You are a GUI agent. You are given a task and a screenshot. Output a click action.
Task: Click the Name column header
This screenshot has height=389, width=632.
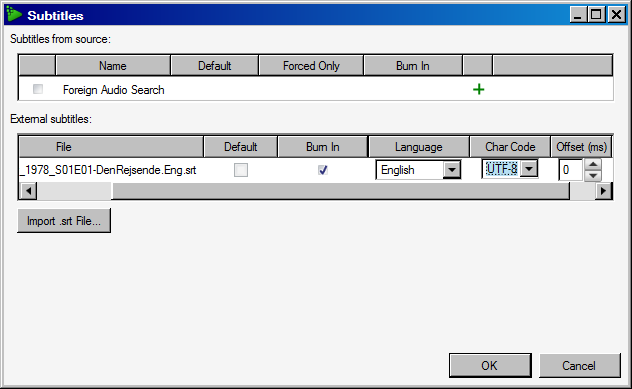coord(113,66)
